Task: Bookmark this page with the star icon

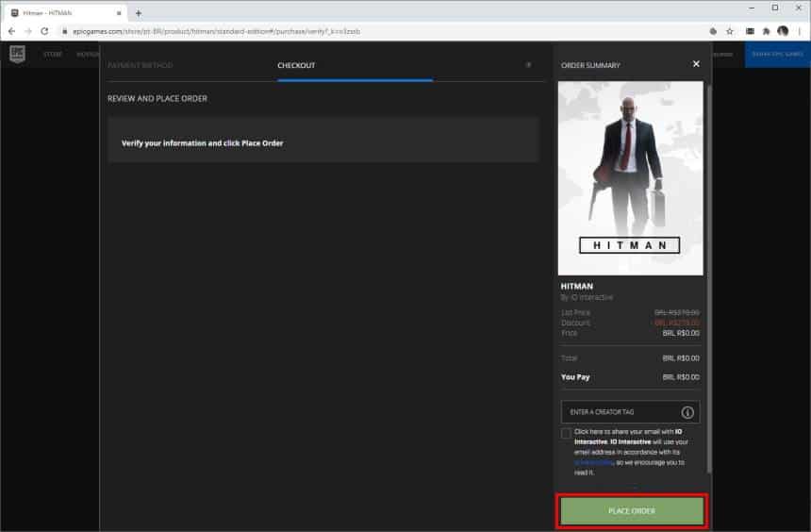Action: (730, 31)
